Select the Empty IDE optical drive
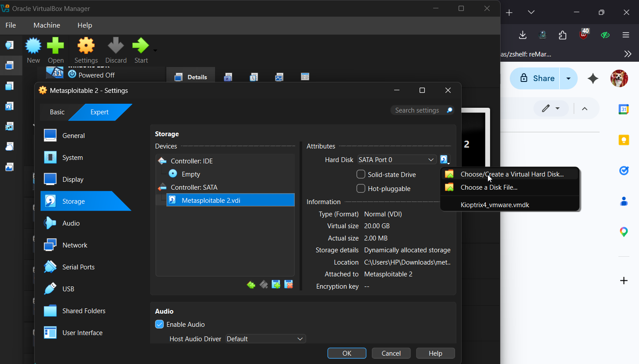Screen dimensions: 639x364 (191, 174)
